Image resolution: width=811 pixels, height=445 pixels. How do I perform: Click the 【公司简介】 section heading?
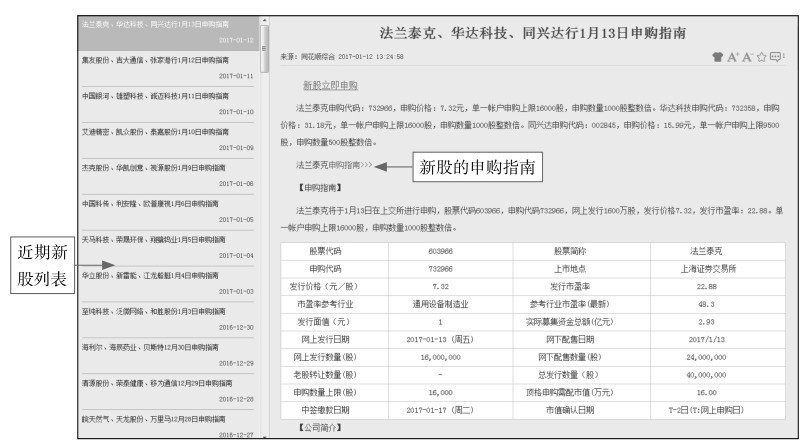pos(319,427)
